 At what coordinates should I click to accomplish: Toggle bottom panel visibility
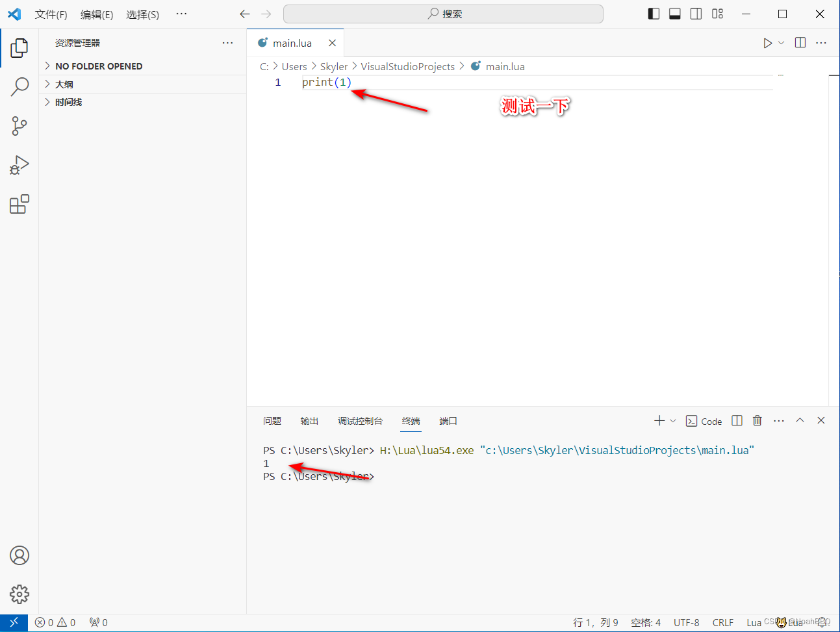click(675, 14)
